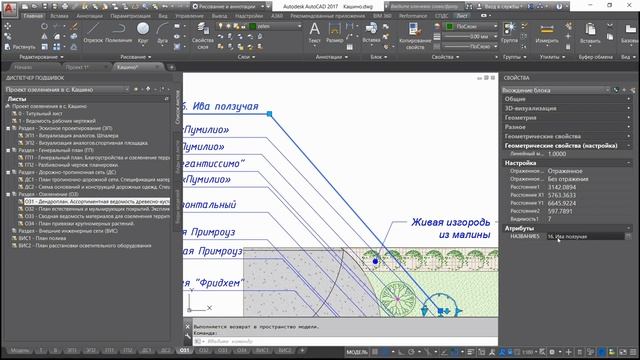Expand the Общие properties section
This screenshot has width=640, height=360.
point(567,99)
